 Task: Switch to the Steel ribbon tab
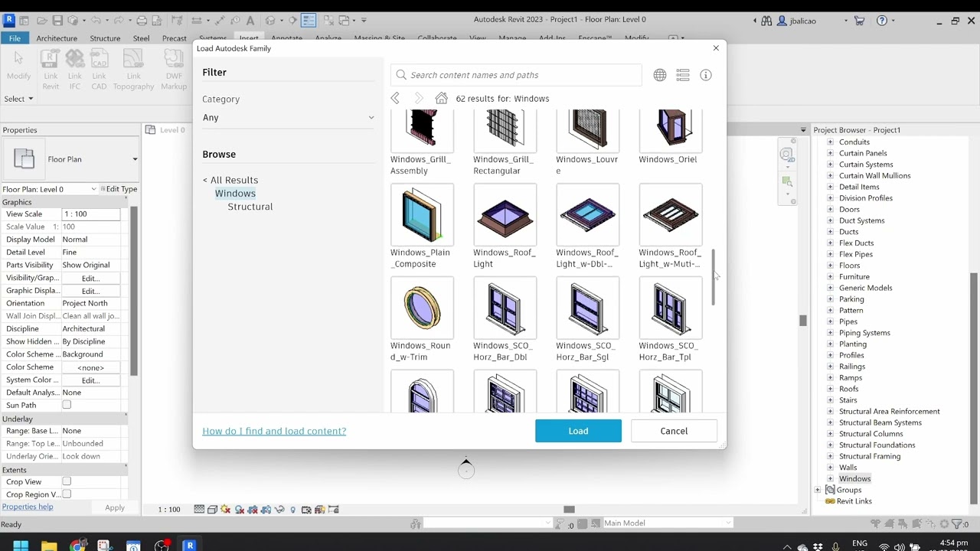(142, 38)
